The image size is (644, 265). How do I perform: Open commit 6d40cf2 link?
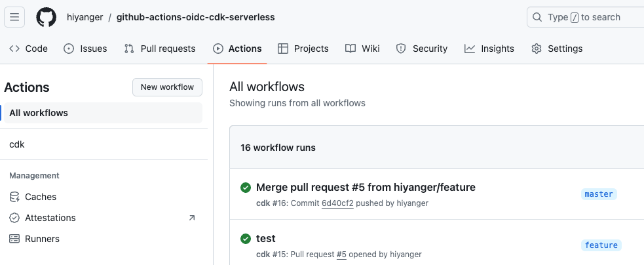(337, 203)
